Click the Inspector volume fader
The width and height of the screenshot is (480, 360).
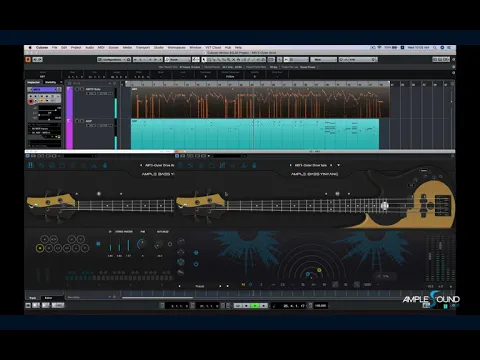coord(49,109)
